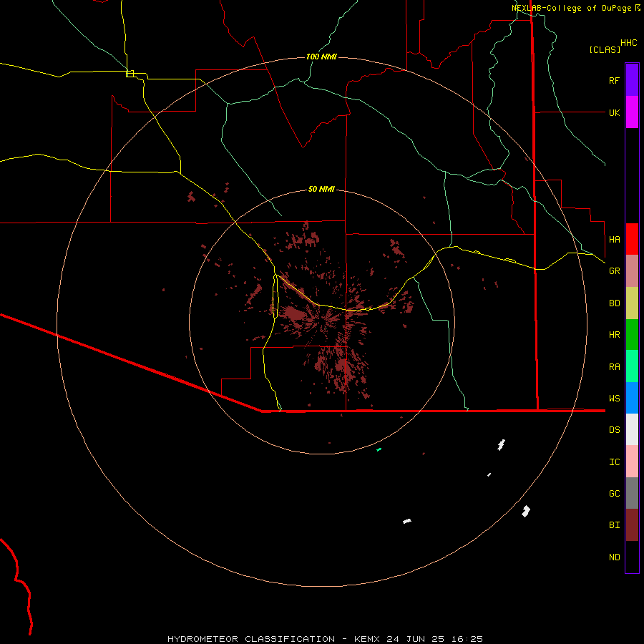The width and height of the screenshot is (644, 644).
Task: Click the DS legend label
Action: [614, 430]
